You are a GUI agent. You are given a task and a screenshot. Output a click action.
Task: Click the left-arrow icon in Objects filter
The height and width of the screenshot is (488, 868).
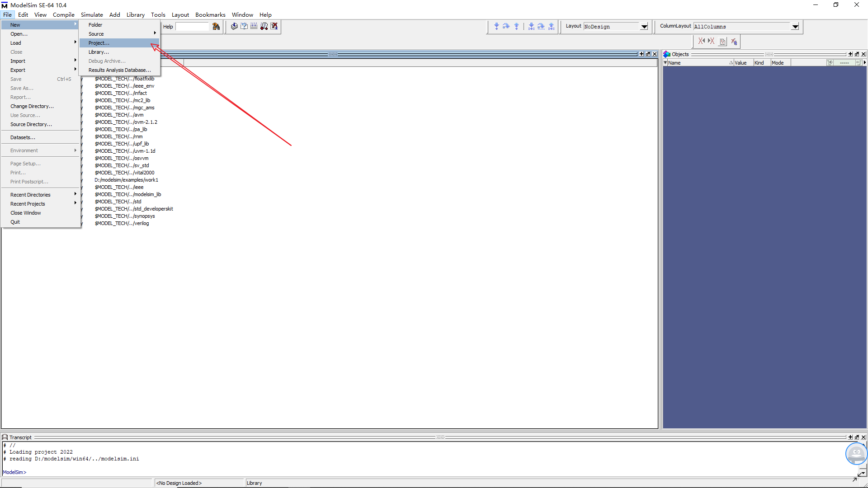tap(830, 63)
